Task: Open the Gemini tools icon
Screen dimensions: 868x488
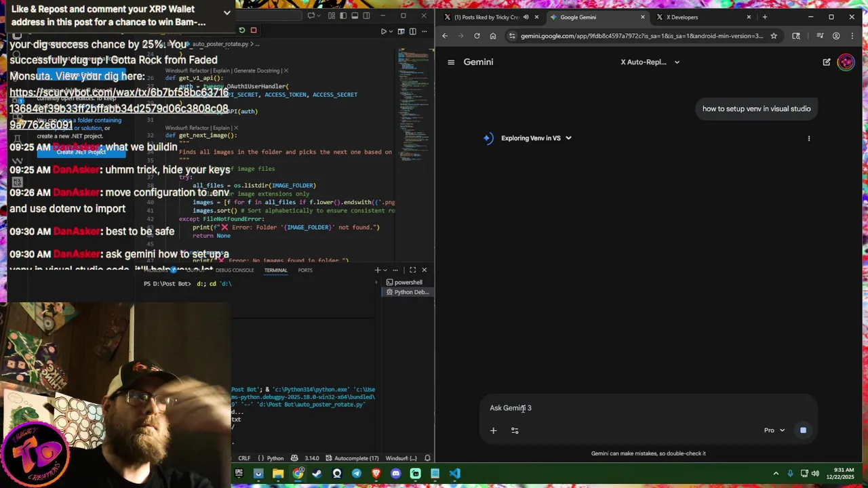Action: tap(515, 430)
